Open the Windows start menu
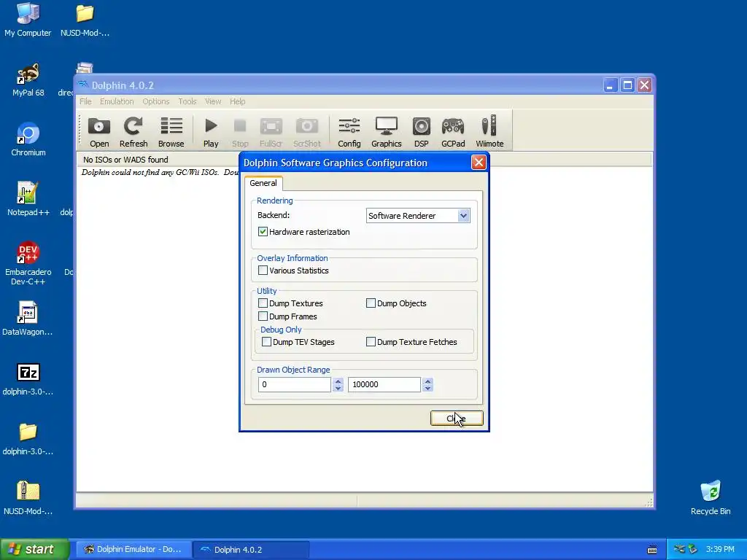This screenshot has width=747, height=560. (34, 549)
